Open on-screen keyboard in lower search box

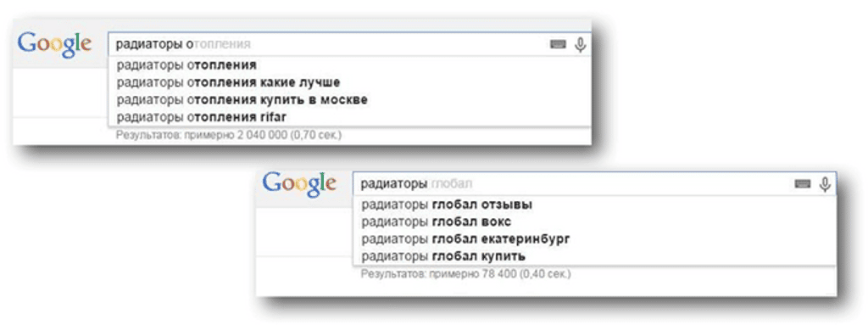pos(803,184)
